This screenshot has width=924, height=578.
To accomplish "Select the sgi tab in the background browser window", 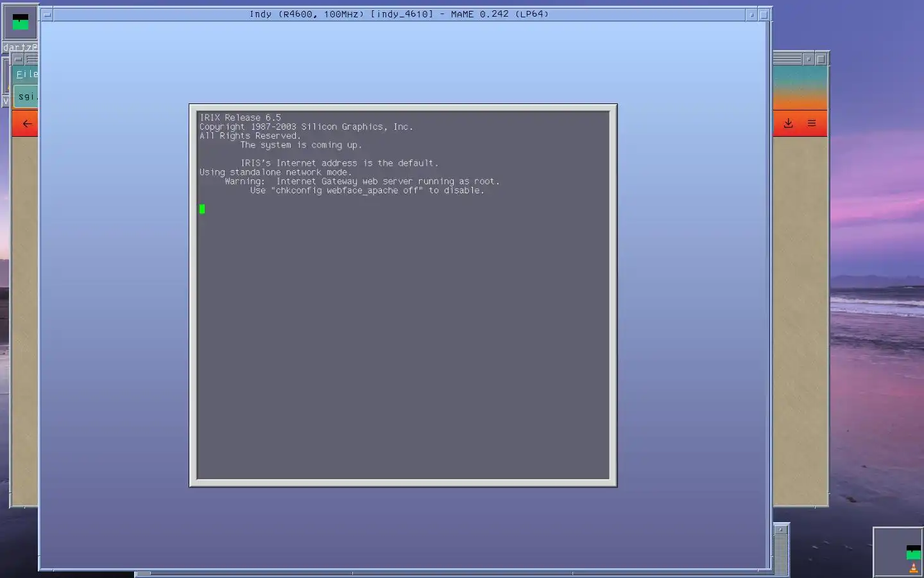I will (x=26, y=96).
